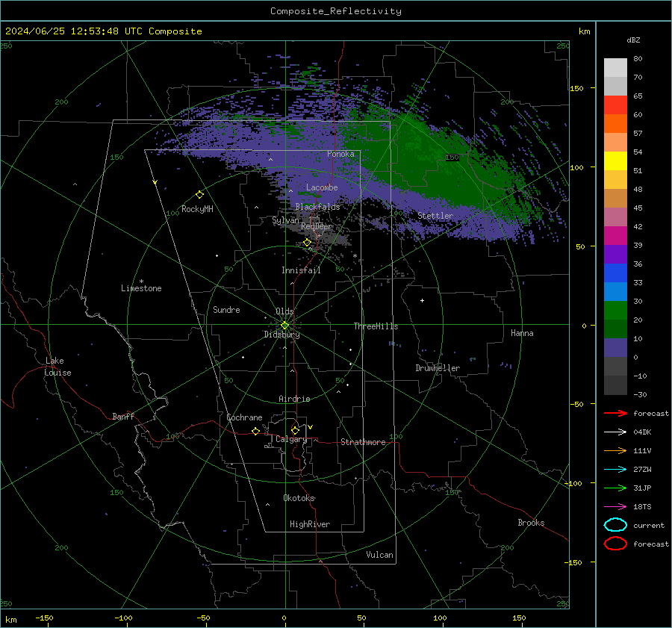
Task: Select the 'Brooks' map label
Action: click(531, 523)
